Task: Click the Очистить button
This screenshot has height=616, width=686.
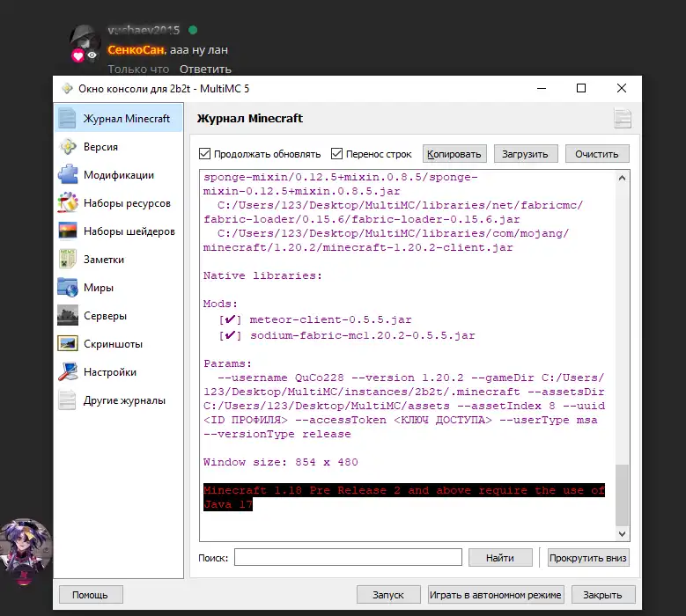Action: (597, 154)
